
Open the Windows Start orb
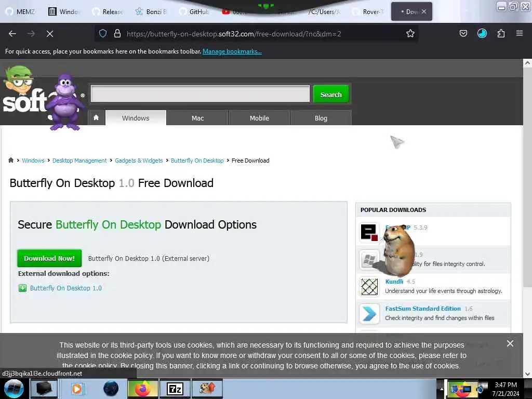(14, 389)
